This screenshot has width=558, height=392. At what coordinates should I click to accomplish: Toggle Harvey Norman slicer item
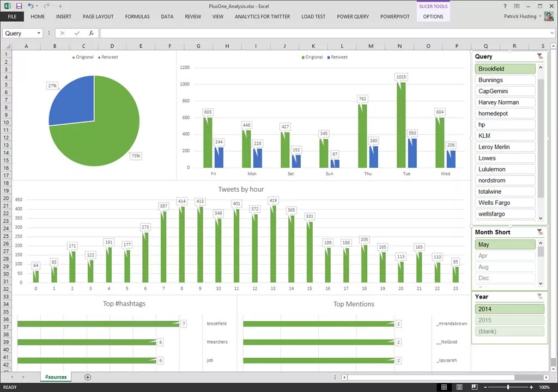click(505, 102)
